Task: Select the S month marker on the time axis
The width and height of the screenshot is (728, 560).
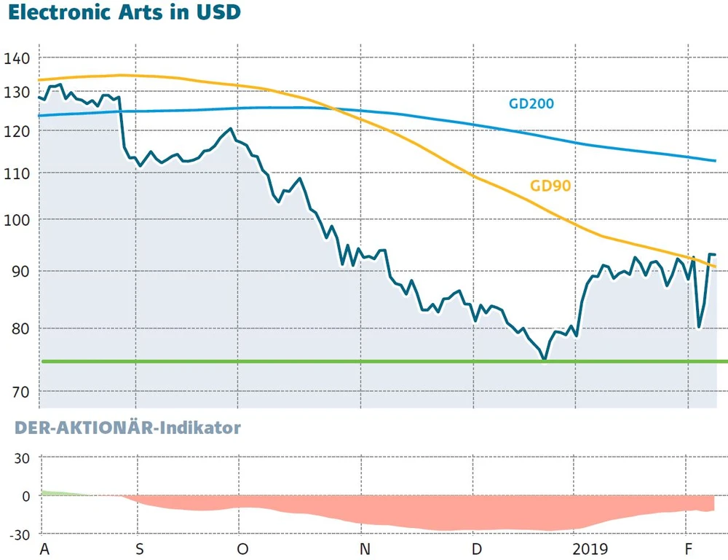Action: 139,547
